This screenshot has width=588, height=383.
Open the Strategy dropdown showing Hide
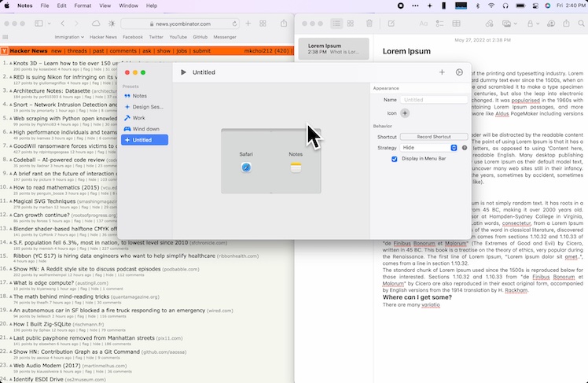pyautogui.click(x=428, y=148)
